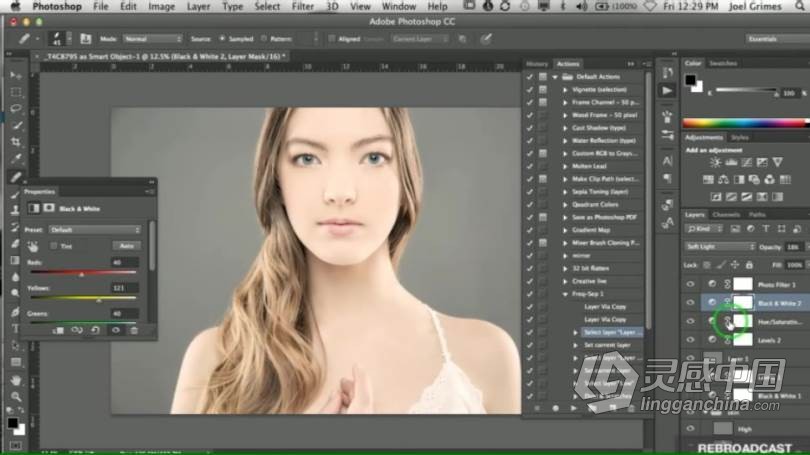Select the Rectangular Marquee tool

(x=15, y=92)
